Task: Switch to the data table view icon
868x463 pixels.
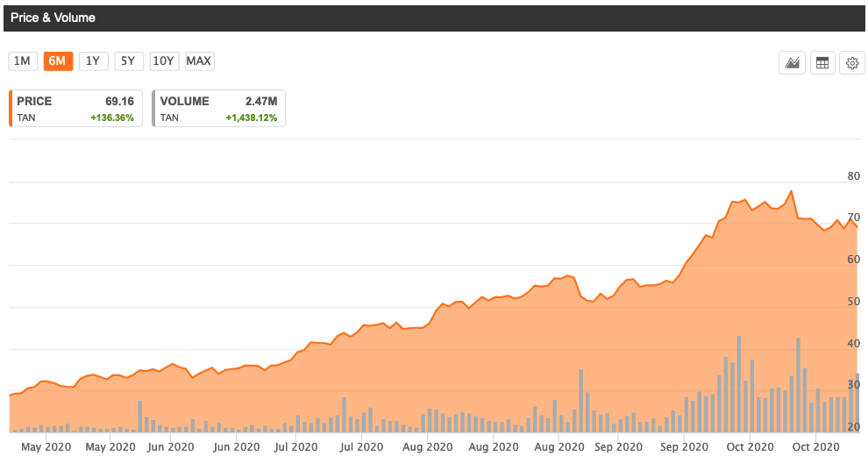Action: (822, 62)
